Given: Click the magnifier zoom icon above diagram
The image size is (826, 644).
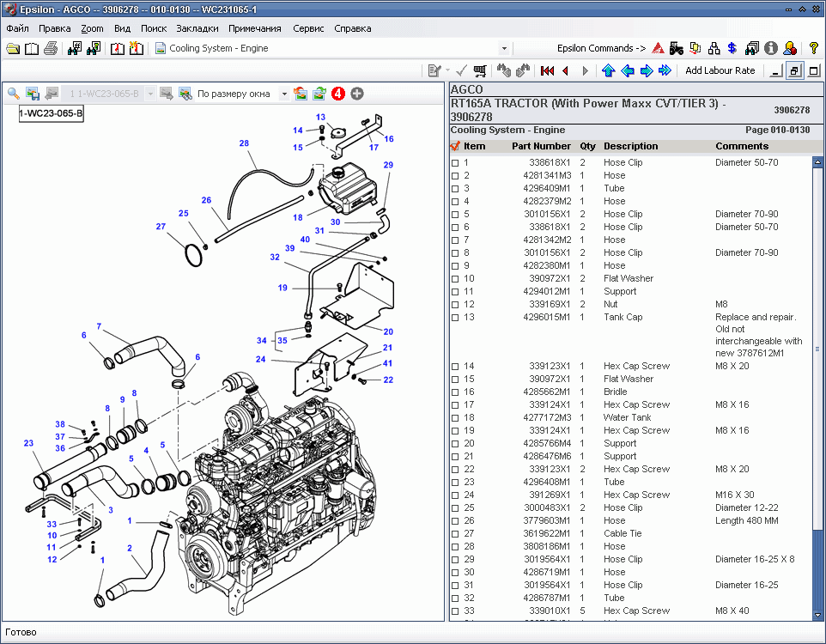Looking at the screenshot, I should (x=14, y=94).
